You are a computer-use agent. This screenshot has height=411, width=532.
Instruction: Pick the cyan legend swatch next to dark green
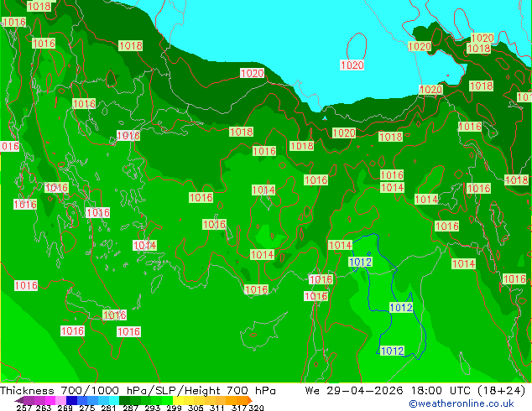tap(114, 400)
